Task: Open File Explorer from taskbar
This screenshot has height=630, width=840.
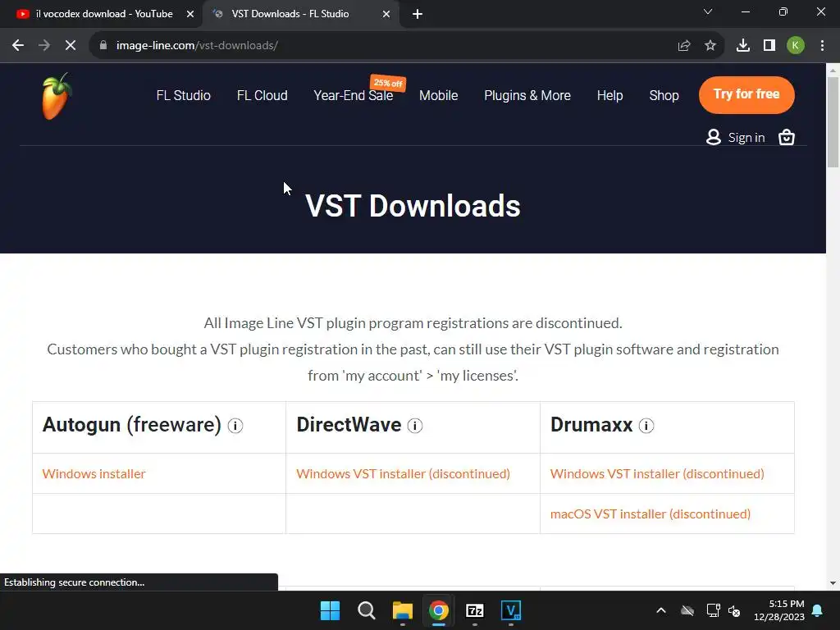Action: [402, 610]
